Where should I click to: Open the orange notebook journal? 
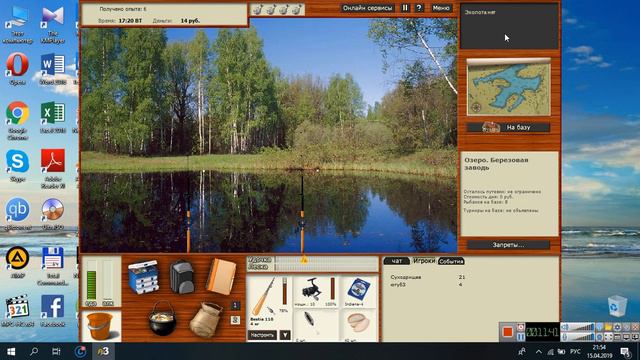click(221, 277)
